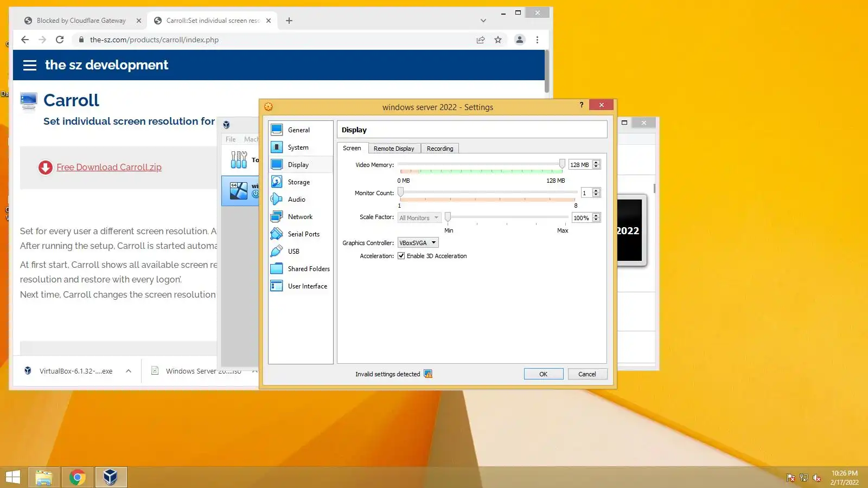Go back in Chrome browser
The width and height of the screenshot is (868, 488).
tap(25, 40)
